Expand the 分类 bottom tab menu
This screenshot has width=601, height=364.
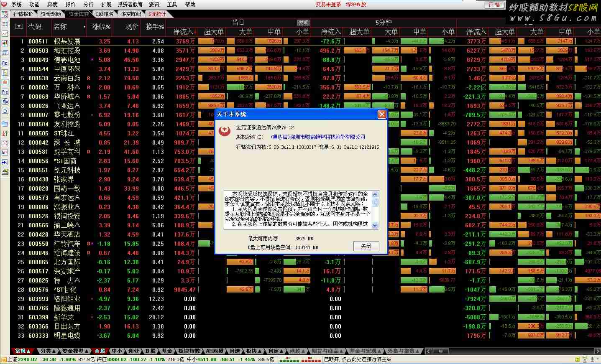[54, 351]
